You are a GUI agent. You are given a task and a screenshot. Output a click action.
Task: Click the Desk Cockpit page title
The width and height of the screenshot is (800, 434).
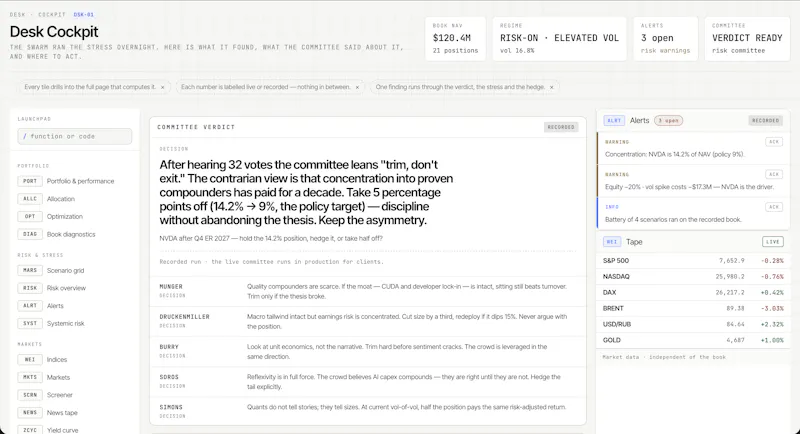click(x=54, y=32)
